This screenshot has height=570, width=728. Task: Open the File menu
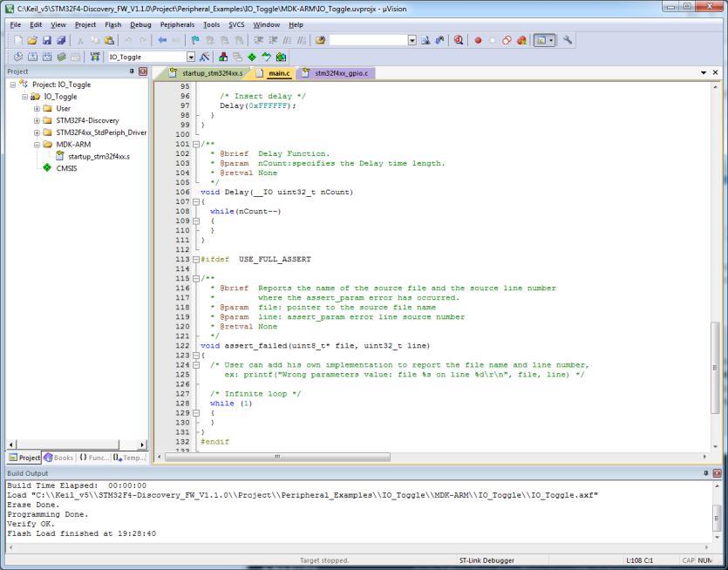click(16, 24)
